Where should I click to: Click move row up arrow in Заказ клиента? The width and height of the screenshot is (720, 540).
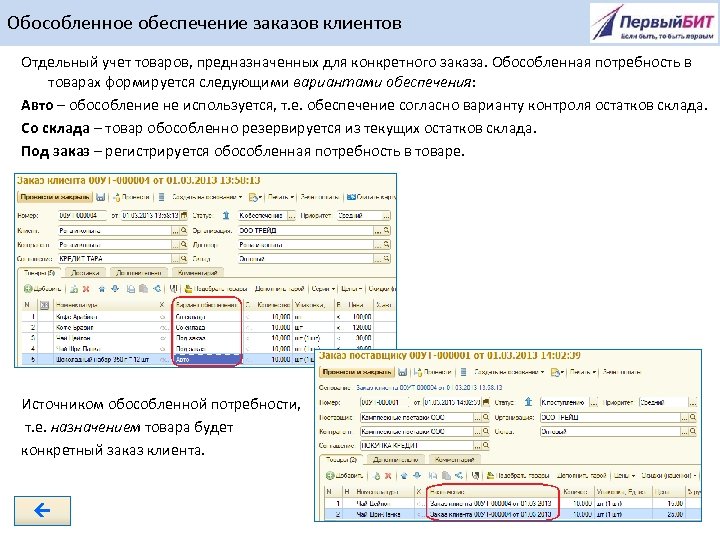pyautogui.click(x=101, y=289)
